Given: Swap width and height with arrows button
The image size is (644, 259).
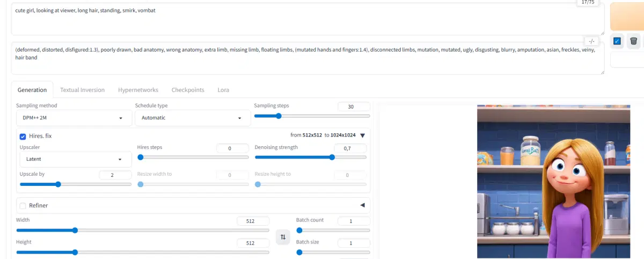Looking at the screenshot, I should click(x=283, y=237).
